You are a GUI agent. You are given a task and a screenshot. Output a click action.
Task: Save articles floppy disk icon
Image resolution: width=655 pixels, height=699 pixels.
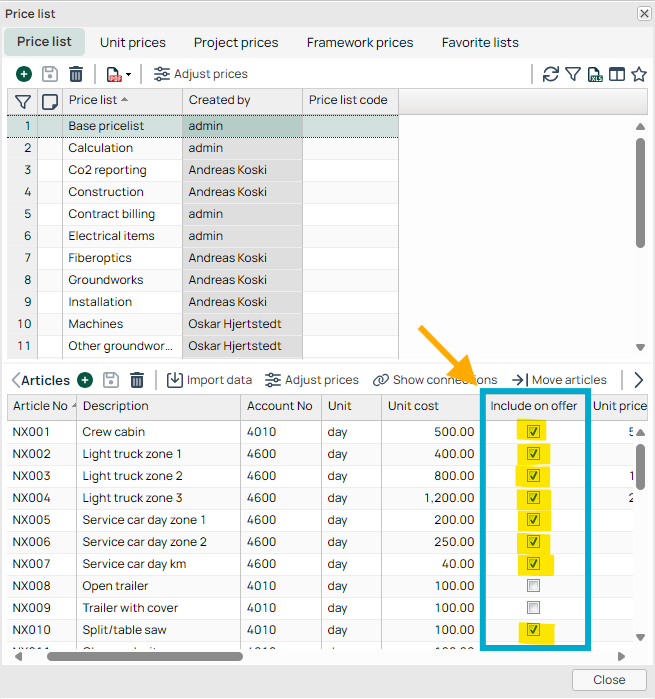click(x=111, y=380)
